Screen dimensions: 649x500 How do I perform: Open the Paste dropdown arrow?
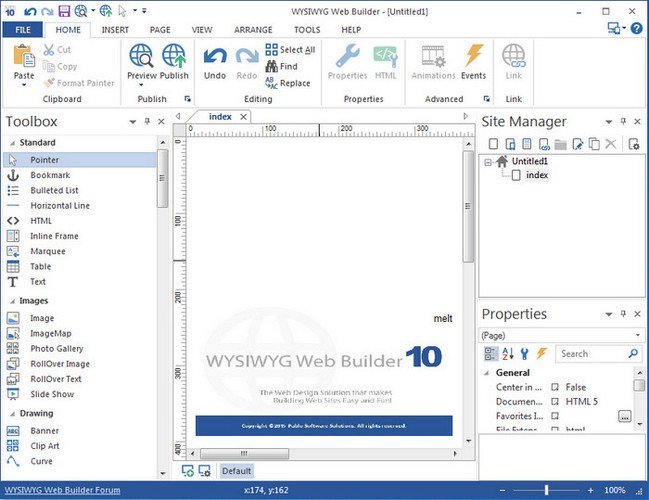pos(24,85)
